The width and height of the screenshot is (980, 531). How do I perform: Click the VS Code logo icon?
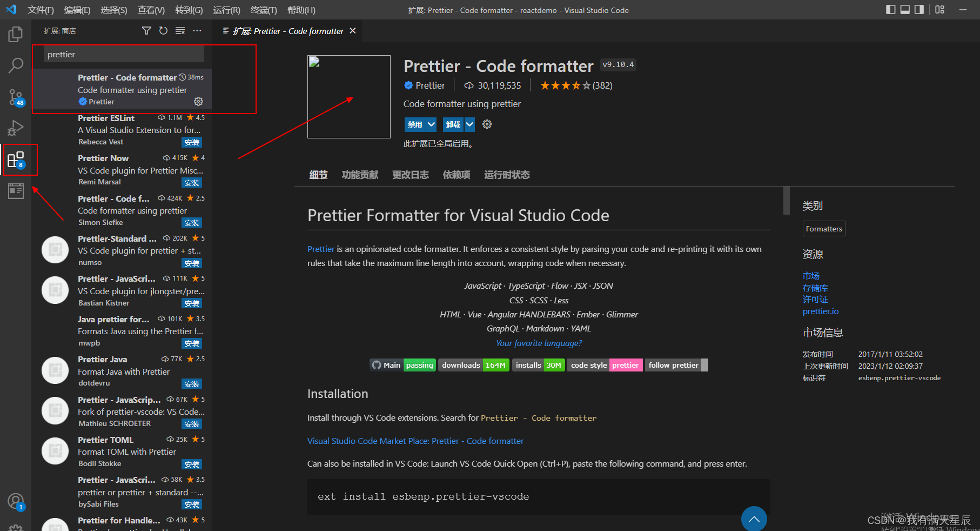click(x=11, y=10)
